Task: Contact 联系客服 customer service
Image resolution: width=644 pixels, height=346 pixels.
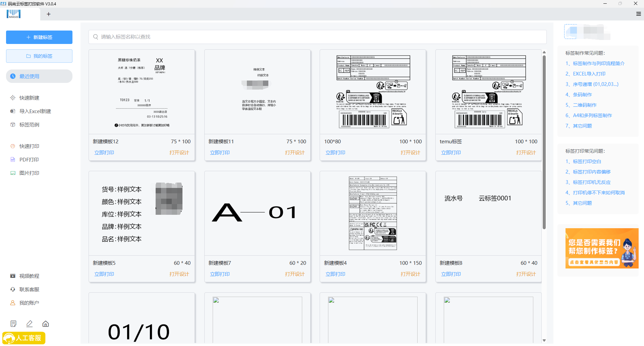Action: tap(29, 289)
